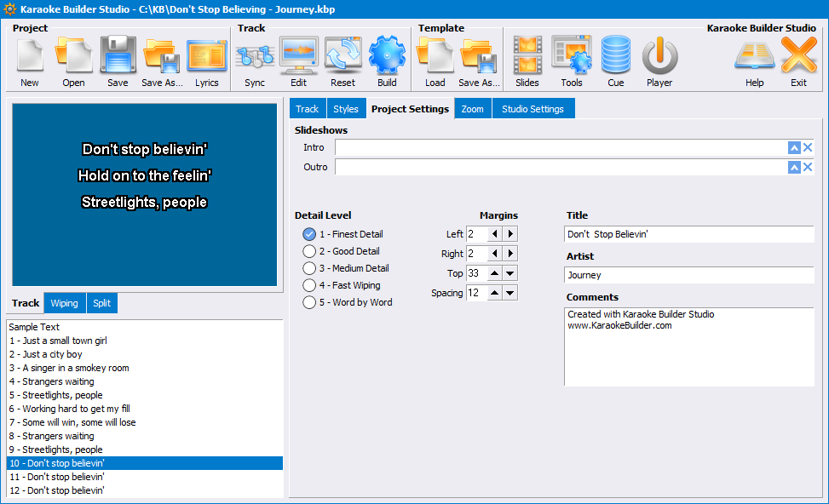This screenshot has height=504, width=829.
Task: Choose Project Save As icon
Action: click(162, 61)
